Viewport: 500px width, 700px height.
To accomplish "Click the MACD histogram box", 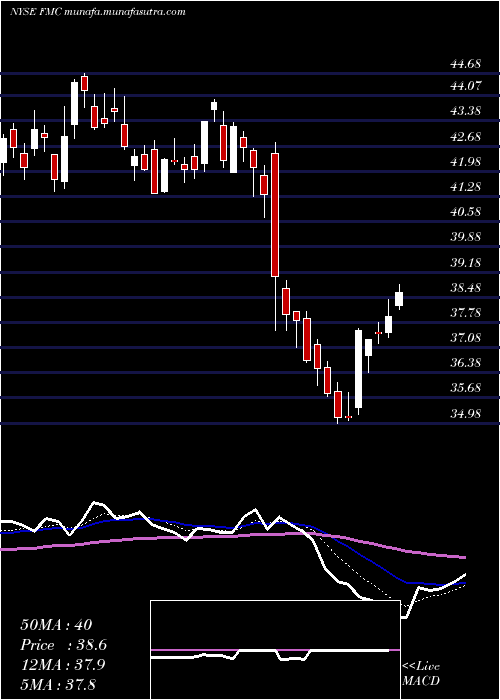I will pyautogui.click(x=275, y=650).
